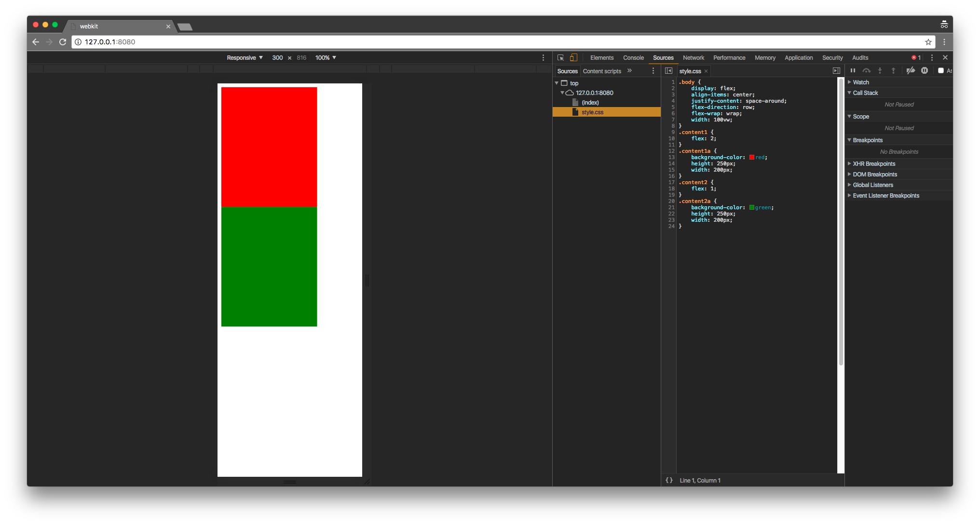Click the pretty print braces icon

coord(669,480)
